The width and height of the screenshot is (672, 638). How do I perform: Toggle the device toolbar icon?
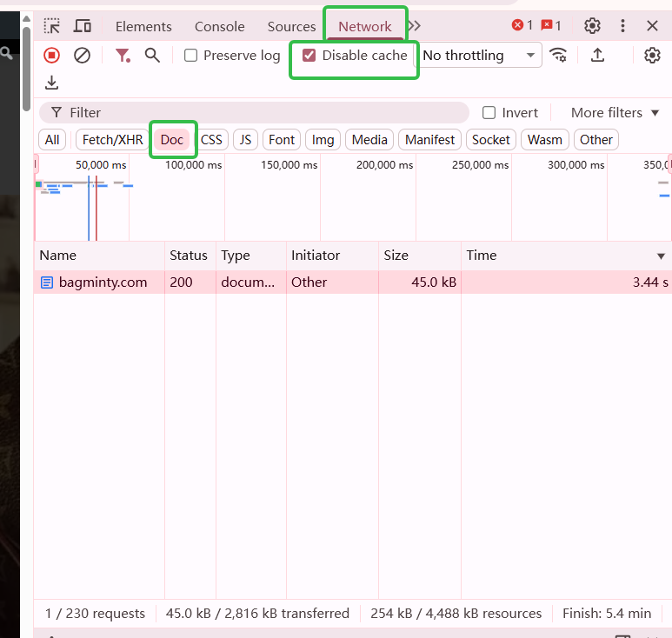tap(83, 26)
